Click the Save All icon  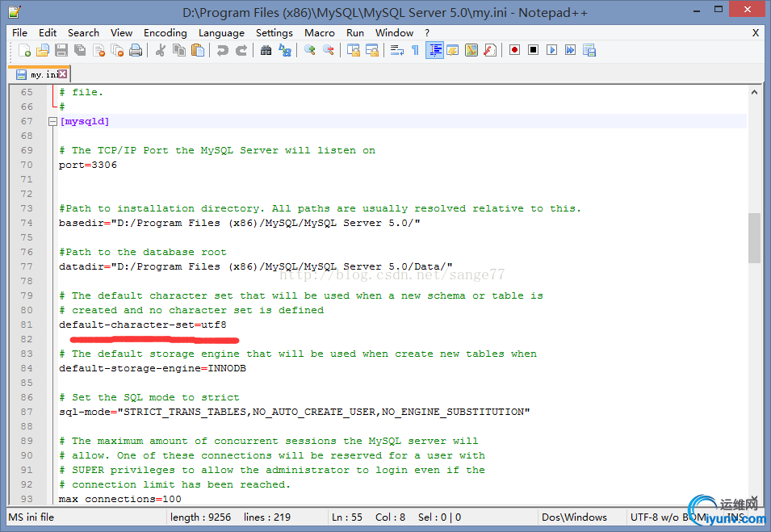point(80,50)
